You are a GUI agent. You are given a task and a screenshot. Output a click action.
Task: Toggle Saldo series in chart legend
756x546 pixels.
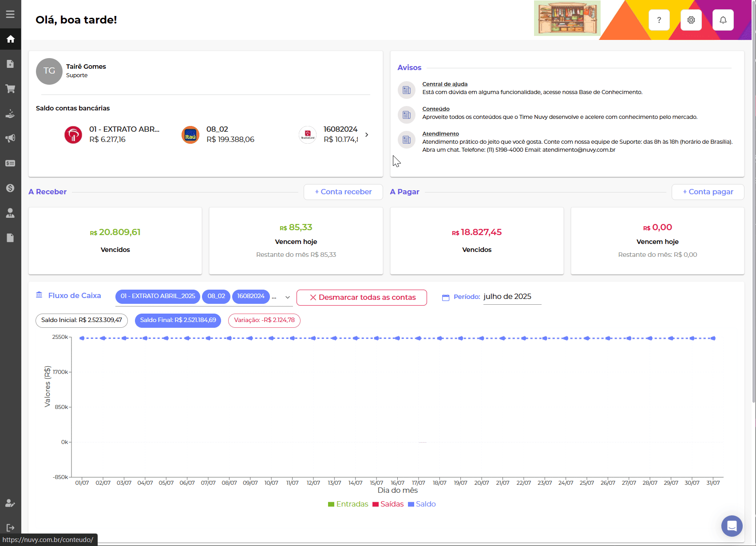(x=422, y=504)
